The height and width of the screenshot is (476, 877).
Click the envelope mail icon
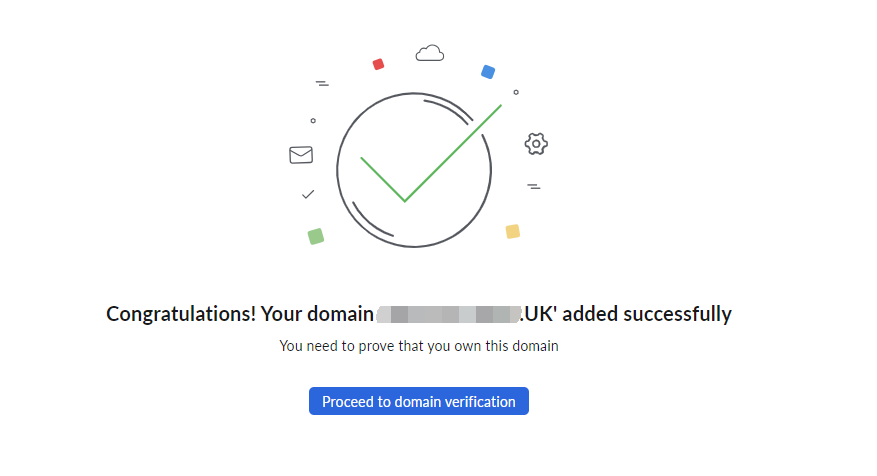[x=301, y=154]
